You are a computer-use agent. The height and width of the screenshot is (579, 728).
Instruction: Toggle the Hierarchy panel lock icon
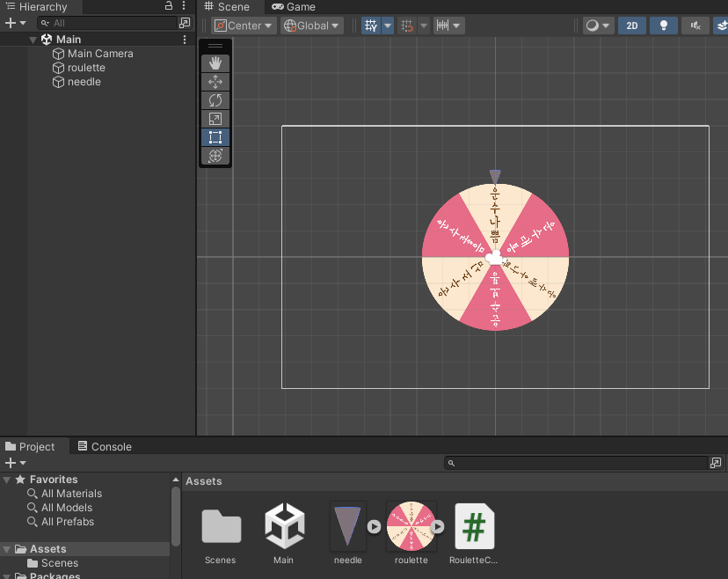169,5
